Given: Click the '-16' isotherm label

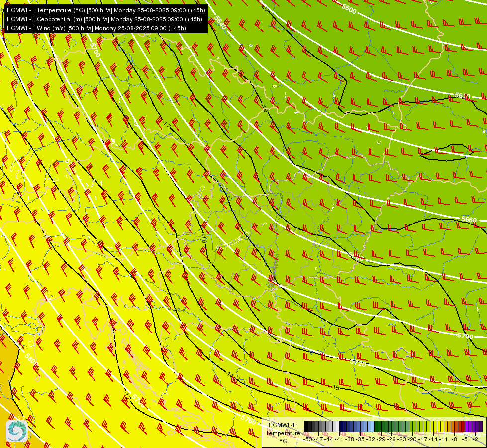Looking at the screenshot, I should [204, 238].
